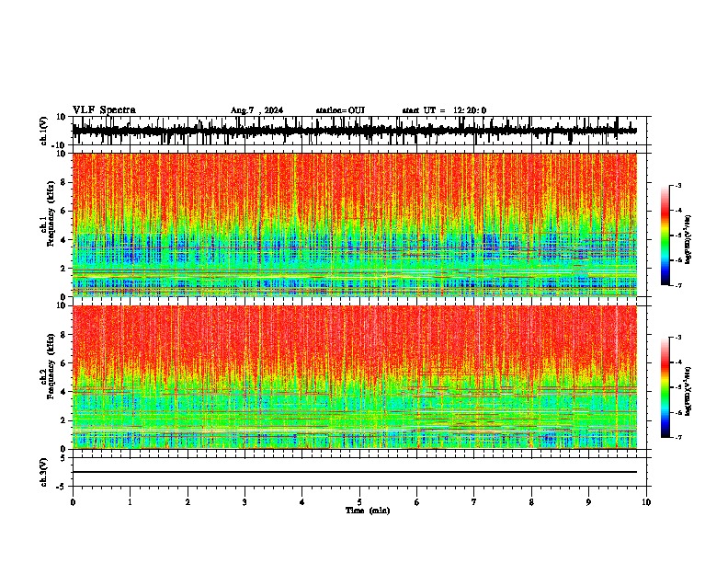Click the 'VLF Spectra' title text
This screenshot has width=728, height=563.
click(x=104, y=110)
